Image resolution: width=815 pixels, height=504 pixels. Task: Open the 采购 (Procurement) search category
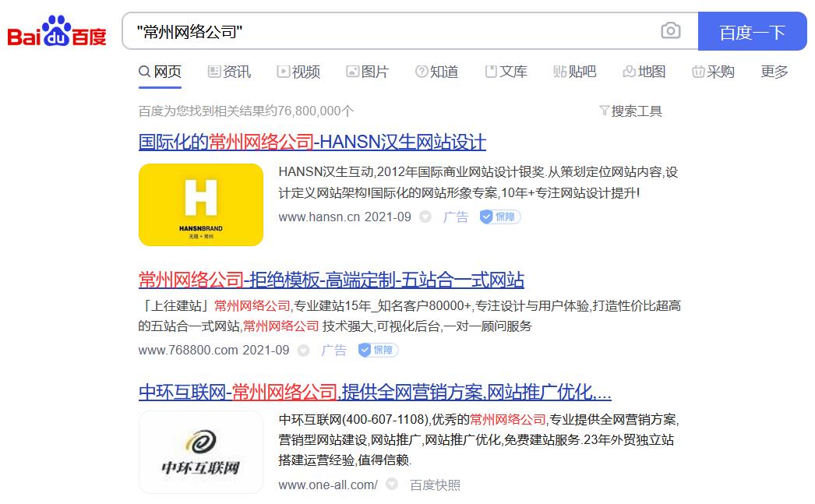tap(713, 71)
